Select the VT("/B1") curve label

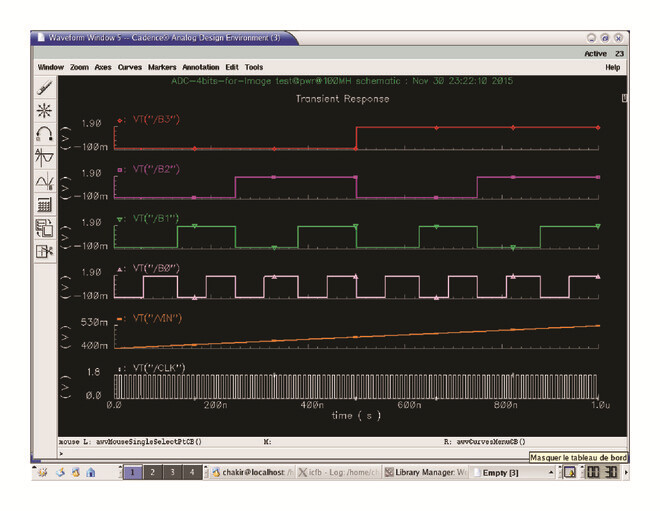tap(156, 218)
